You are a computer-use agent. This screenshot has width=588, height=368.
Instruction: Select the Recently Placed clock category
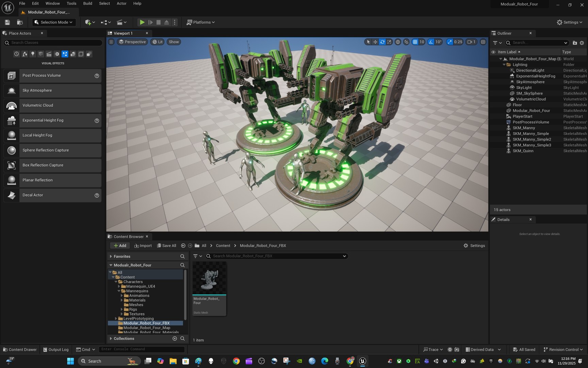pos(16,54)
